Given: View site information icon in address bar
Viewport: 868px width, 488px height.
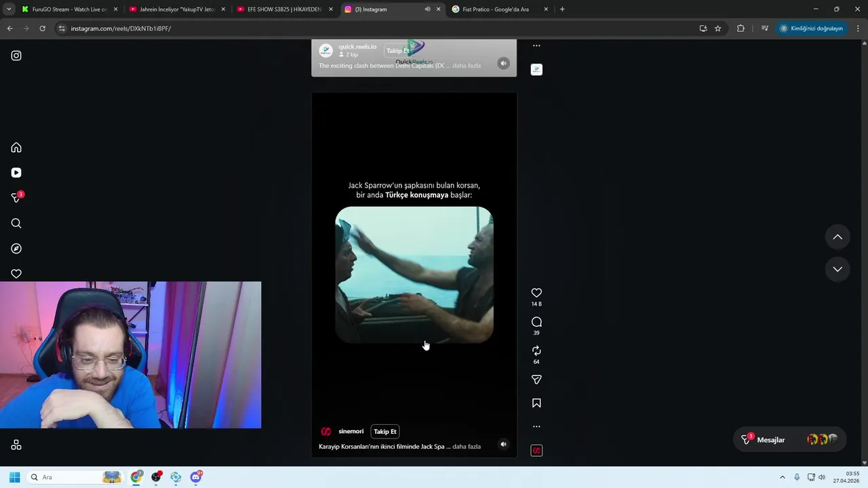Looking at the screenshot, I should [62, 28].
